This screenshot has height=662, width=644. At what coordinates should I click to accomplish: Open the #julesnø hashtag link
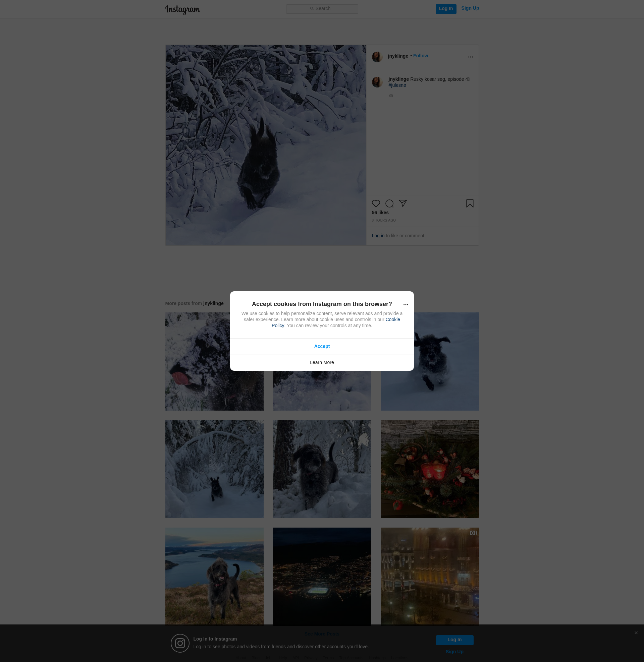pyautogui.click(x=397, y=85)
